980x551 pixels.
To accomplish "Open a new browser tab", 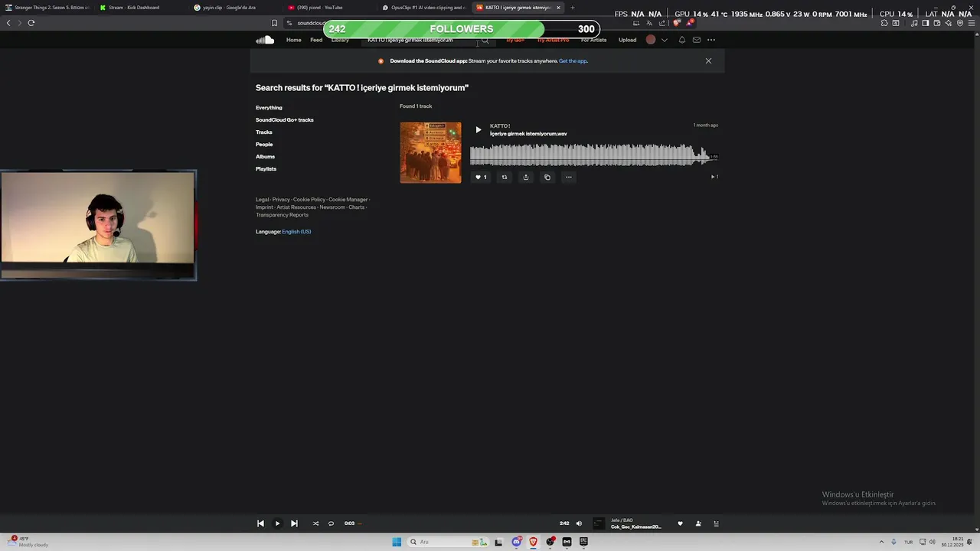I will (572, 8).
